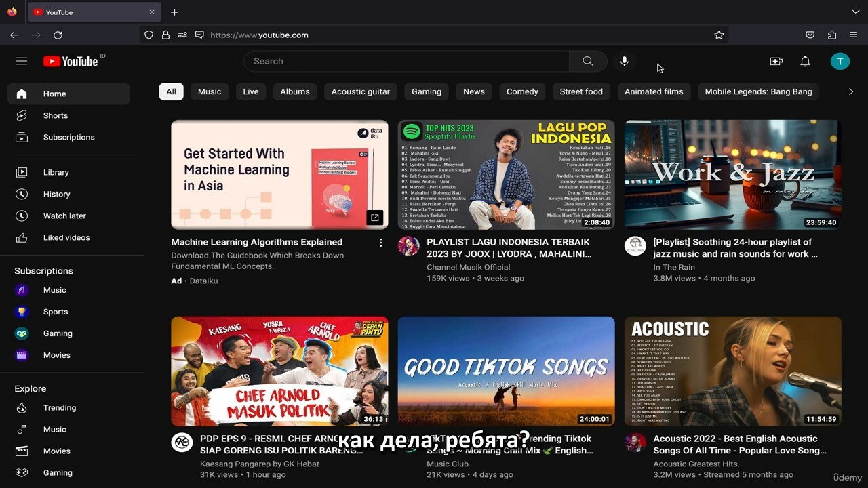The width and height of the screenshot is (868, 488).
Task: Open Movies under Explore
Action: coord(68,451)
